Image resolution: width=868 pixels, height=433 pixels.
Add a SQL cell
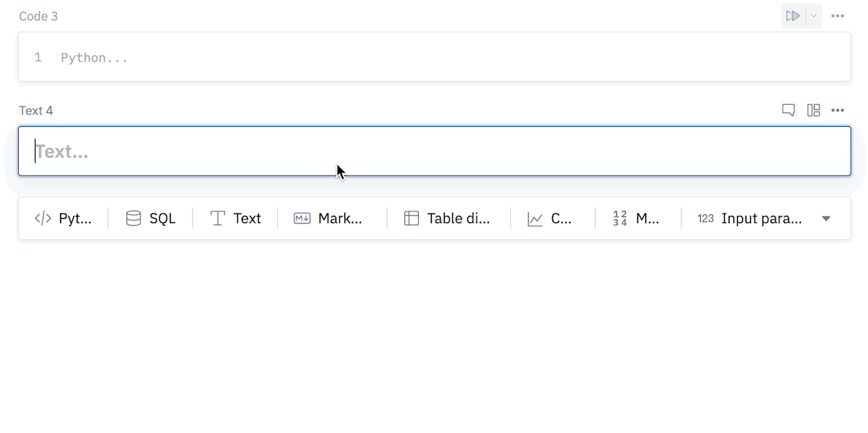point(150,218)
